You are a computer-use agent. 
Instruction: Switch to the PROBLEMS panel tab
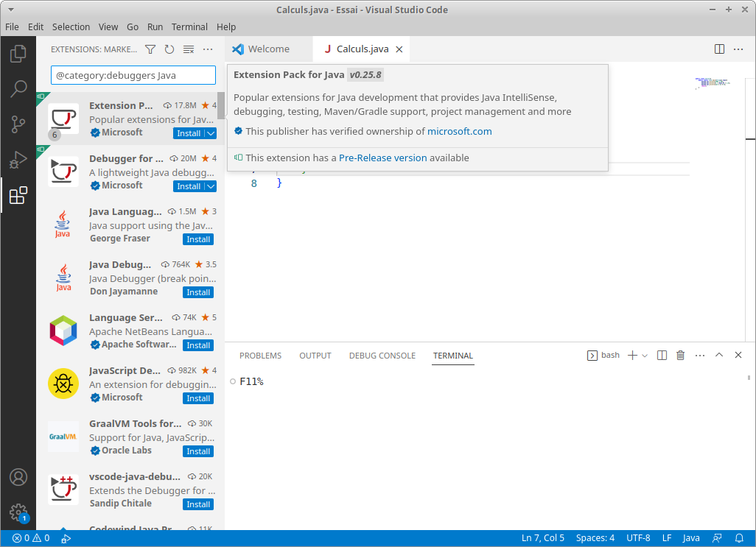click(x=260, y=356)
